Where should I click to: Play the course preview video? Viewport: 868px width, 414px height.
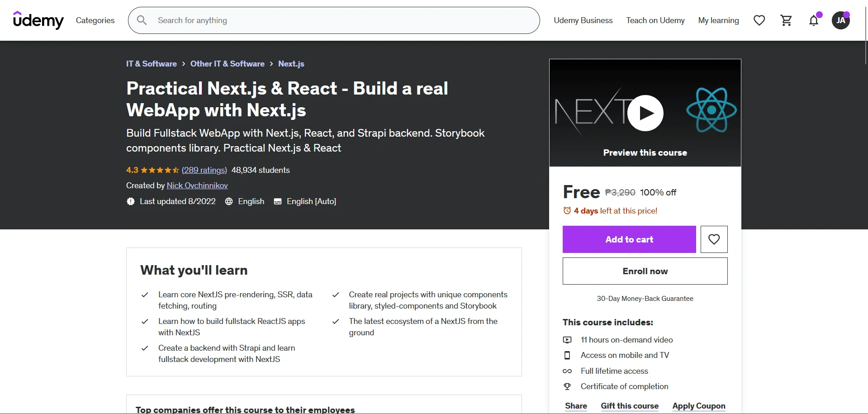click(645, 113)
